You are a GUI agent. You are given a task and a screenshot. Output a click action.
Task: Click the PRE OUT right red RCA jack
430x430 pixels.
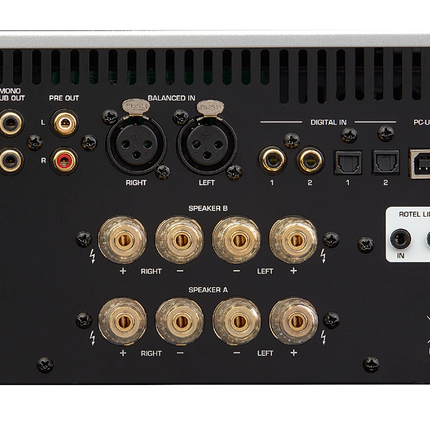(x=65, y=162)
